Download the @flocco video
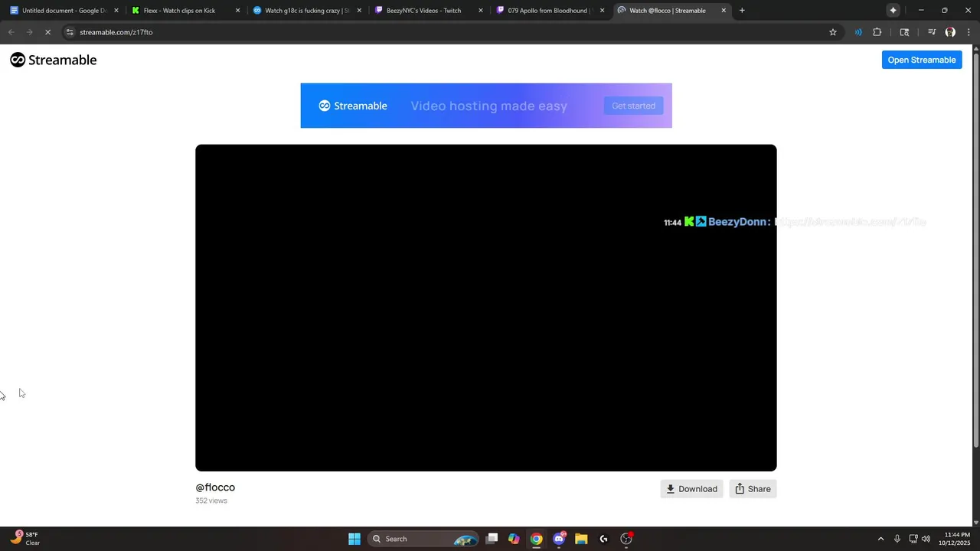Screen dimensions: 980x551 coord(691,489)
